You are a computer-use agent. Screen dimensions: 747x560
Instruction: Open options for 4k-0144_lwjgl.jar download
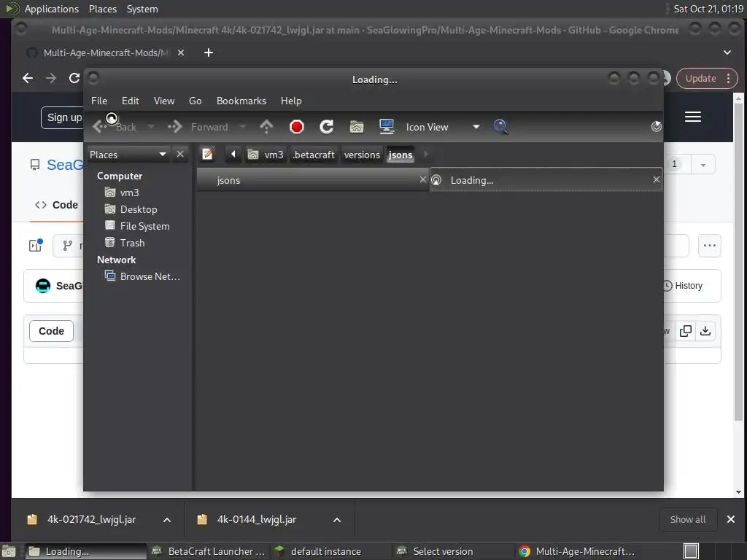337,520
